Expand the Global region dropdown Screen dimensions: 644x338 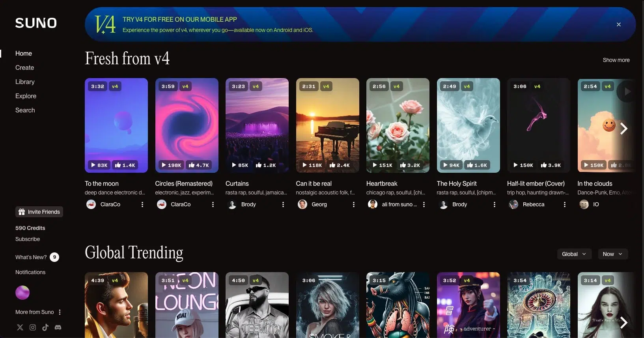574,254
